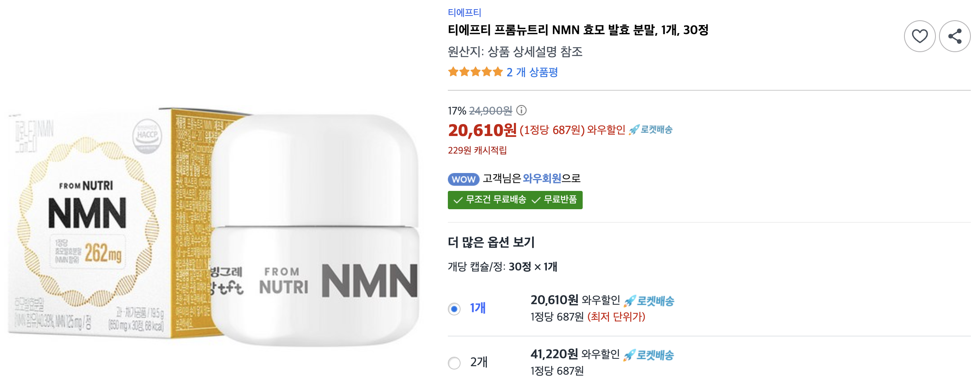Select the 2개 quantity radio button
980x385 pixels.
pyautogui.click(x=454, y=363)
